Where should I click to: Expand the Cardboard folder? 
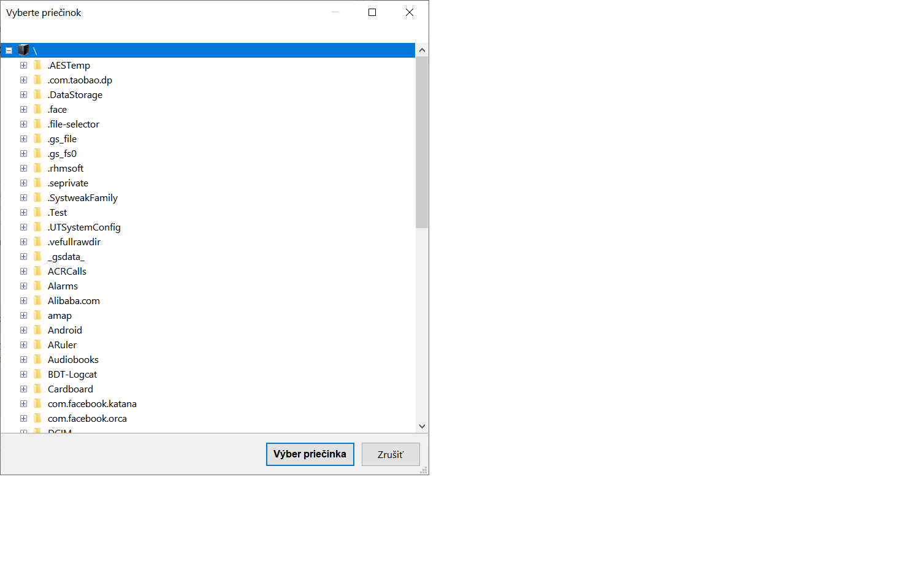23,389
